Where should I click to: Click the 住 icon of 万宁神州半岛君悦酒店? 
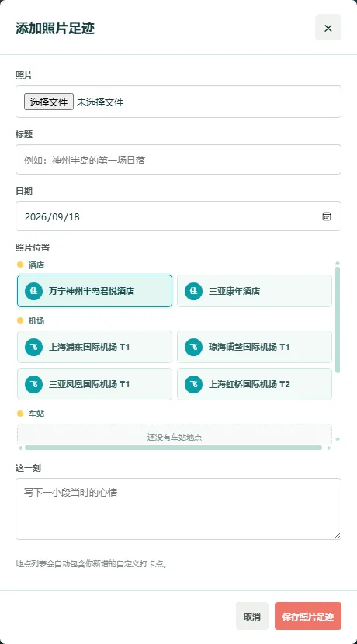[x=33, y=291]
